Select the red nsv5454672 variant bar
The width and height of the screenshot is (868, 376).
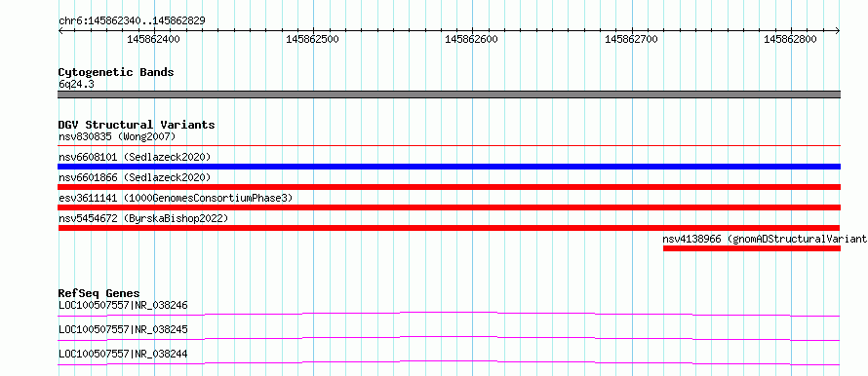tap(449, 228)
